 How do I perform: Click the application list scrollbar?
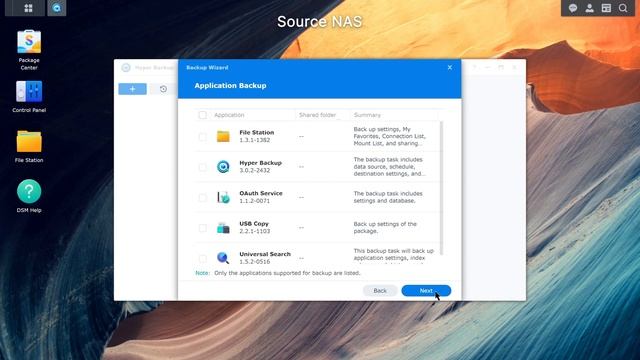[441, 188]
